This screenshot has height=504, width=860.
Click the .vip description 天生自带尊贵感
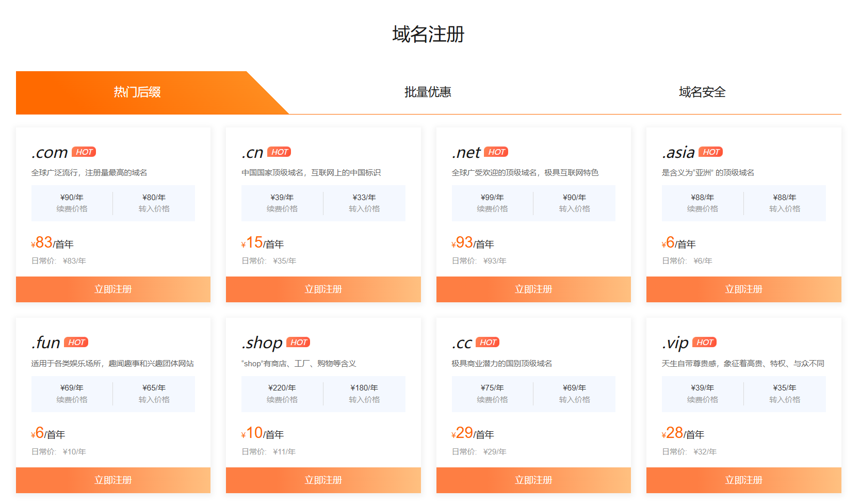click(x=743, y=364)
